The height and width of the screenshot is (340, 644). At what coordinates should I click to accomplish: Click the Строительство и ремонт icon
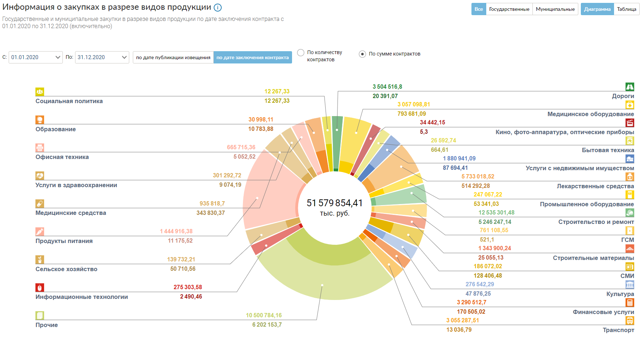[630, 213]
